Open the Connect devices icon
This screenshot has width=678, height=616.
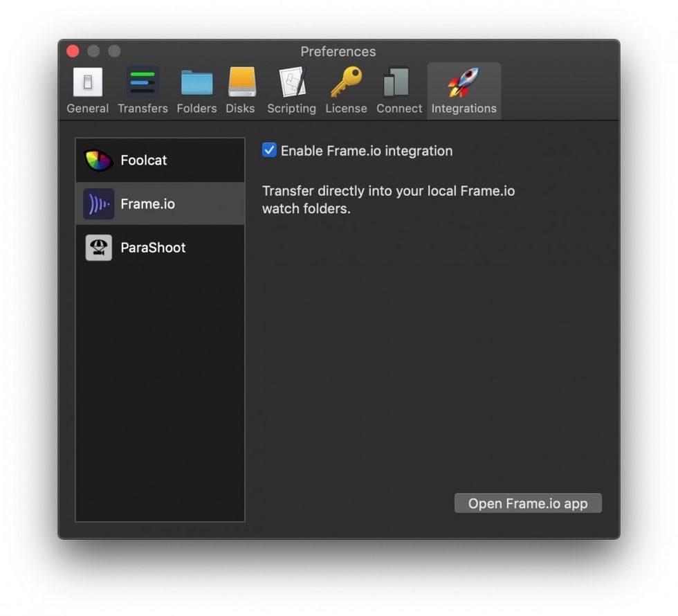[396, 82]
